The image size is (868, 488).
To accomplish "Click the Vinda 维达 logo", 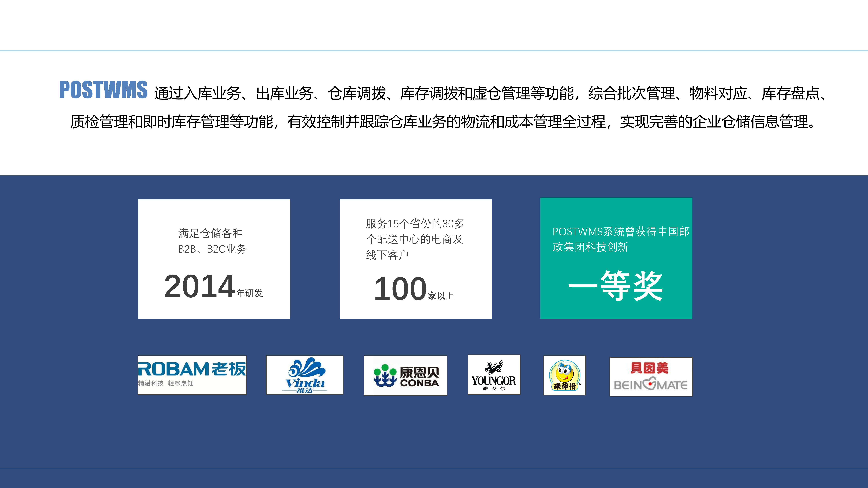I will point(305,375).
